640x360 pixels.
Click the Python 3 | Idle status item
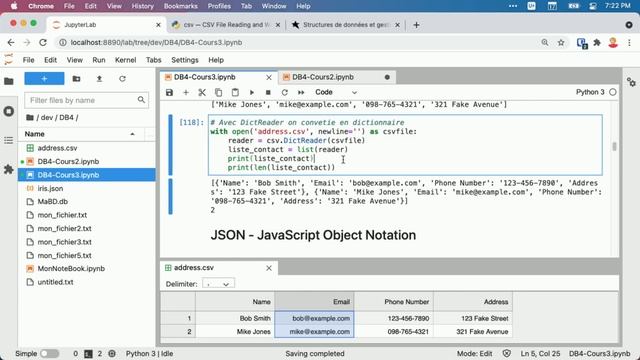pos(149,353)
